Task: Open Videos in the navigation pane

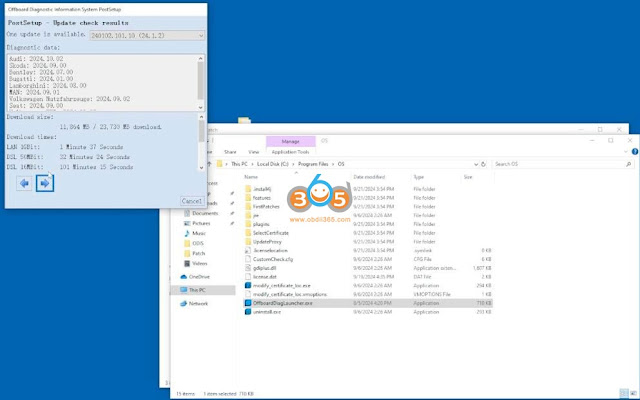Action: tap(200, 264)
